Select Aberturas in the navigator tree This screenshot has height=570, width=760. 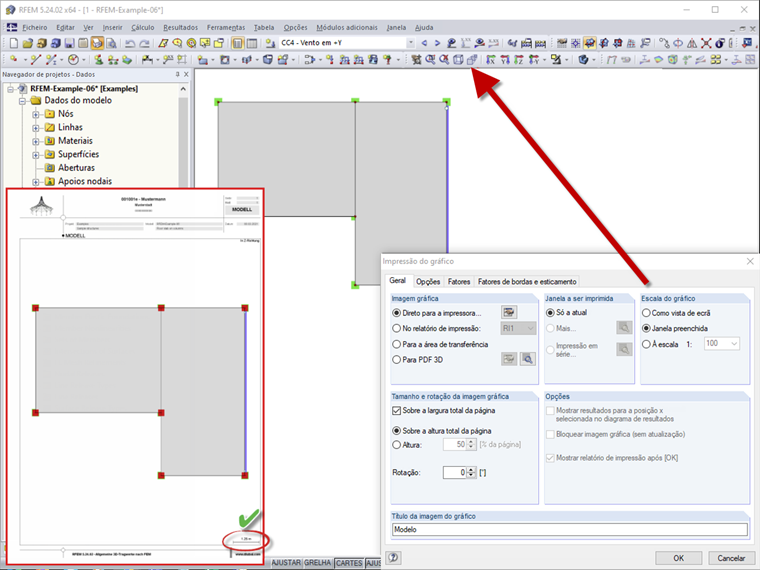pos(76,168)
